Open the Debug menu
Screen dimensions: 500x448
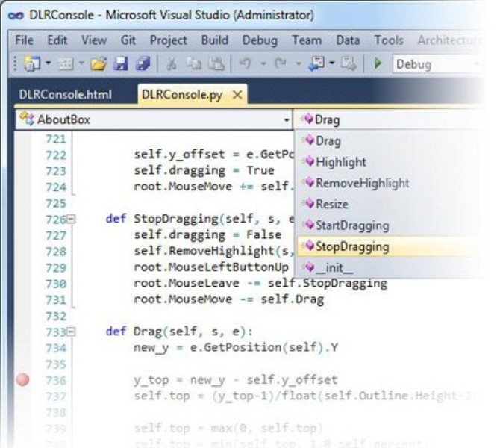(x=260, y=40)
